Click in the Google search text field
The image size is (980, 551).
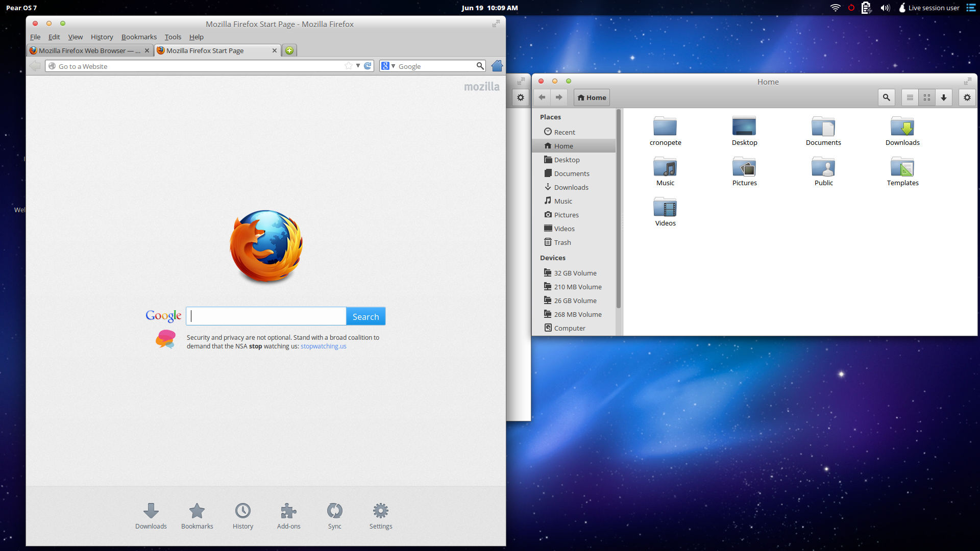pos(266,316)
